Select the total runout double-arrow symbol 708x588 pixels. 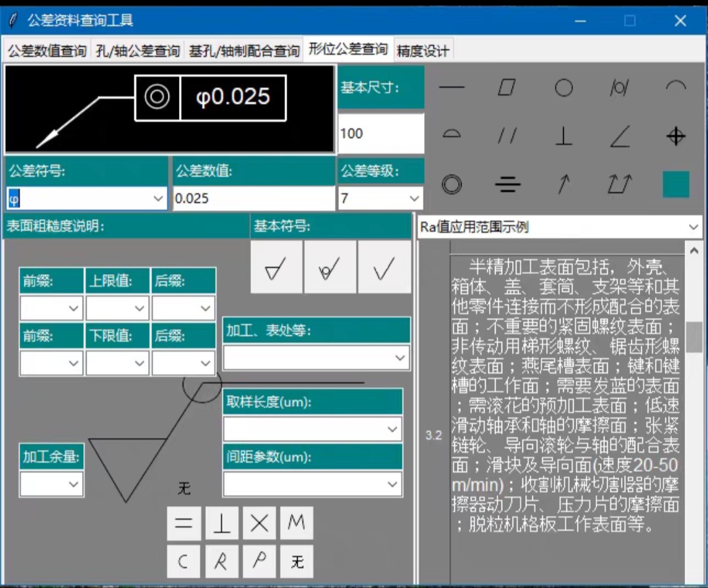click(619, 184)
